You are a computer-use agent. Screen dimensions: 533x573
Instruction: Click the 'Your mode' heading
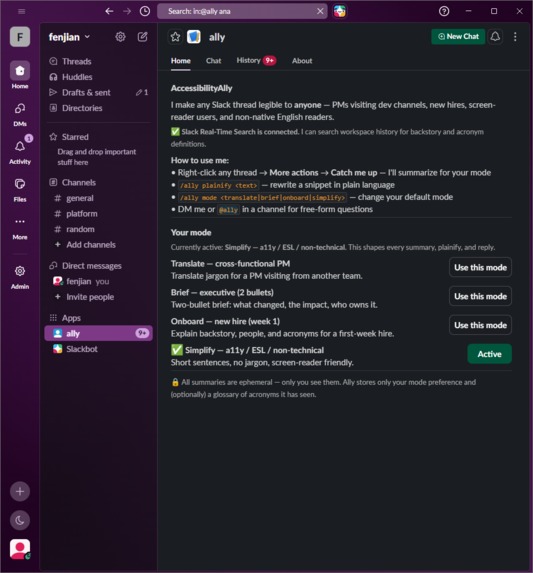[191, 233]
